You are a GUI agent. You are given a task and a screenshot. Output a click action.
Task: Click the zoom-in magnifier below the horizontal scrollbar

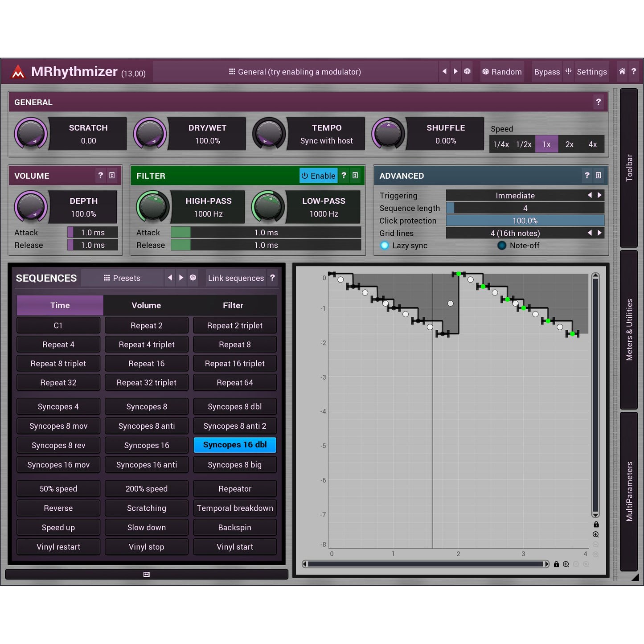tap(566, 564)
